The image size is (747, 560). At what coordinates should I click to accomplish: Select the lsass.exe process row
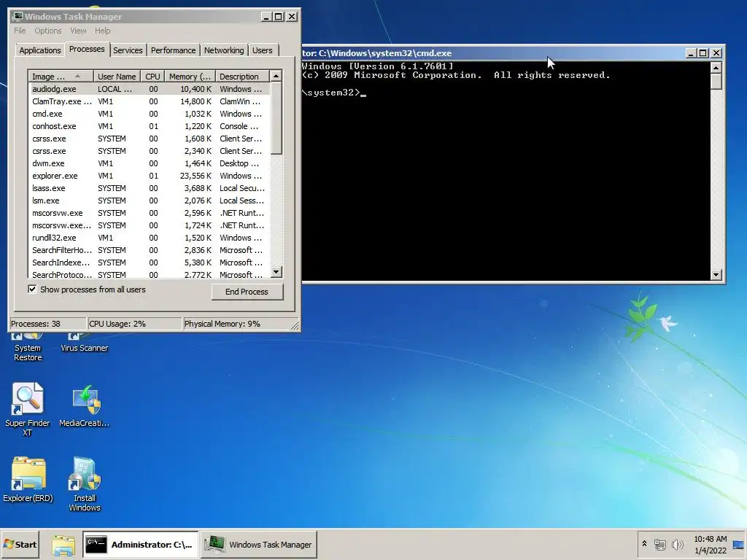(149, 188)
